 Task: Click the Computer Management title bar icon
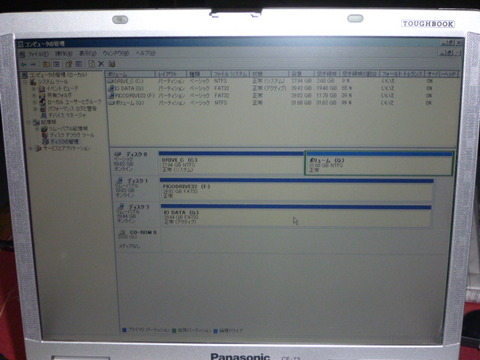click(21, 44)
